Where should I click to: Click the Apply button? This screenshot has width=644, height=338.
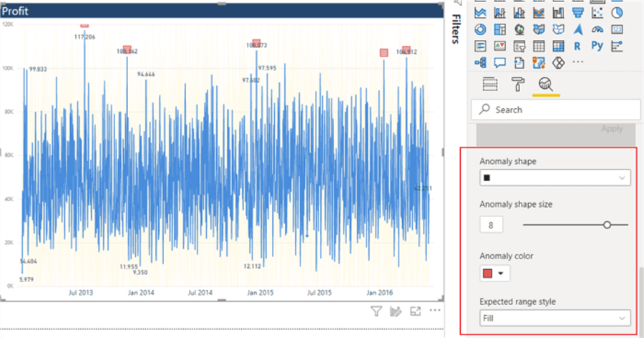click(612, 129)
